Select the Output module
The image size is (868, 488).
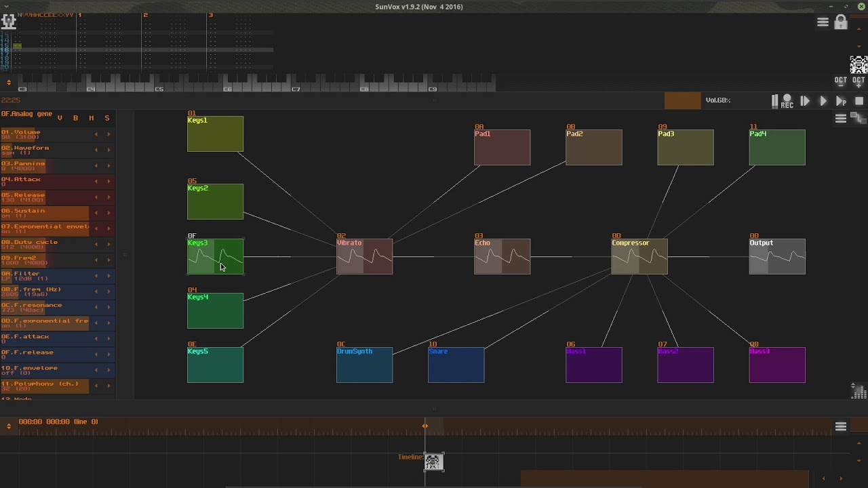coord(777,256)
